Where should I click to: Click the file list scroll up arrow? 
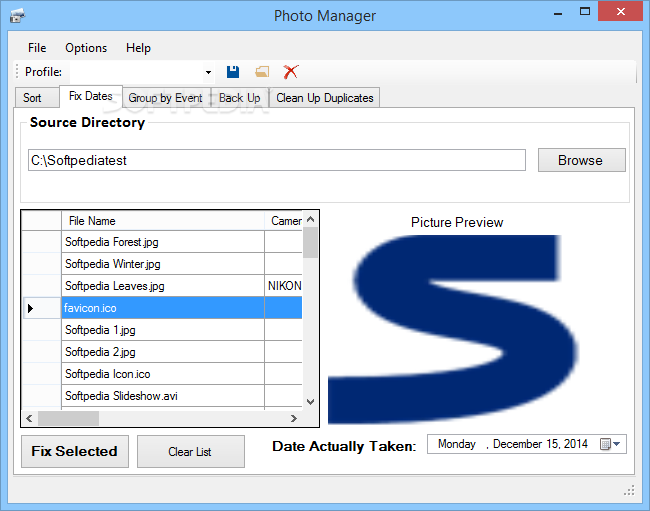click(310, 219)
